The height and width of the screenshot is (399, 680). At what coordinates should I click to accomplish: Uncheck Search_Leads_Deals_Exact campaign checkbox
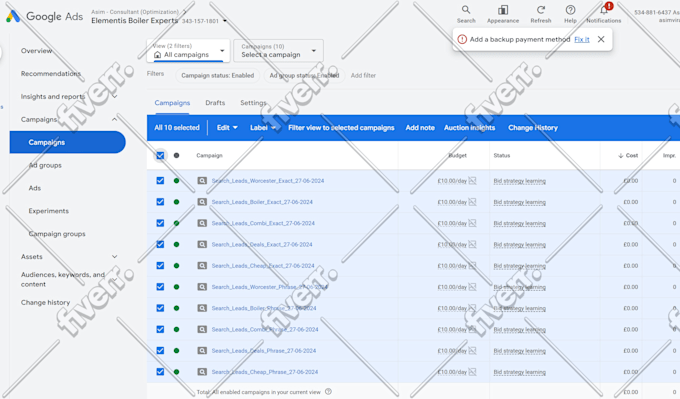pos(160,244)
